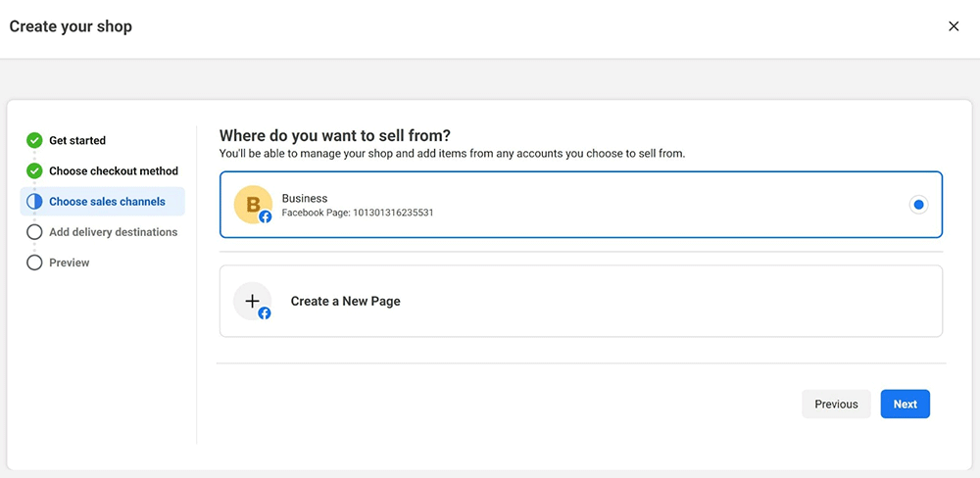Image resolution: width=980 pixels, height=478 pixels.
Task: Click the Create a New Page label
Action: (x=345, y=301)
